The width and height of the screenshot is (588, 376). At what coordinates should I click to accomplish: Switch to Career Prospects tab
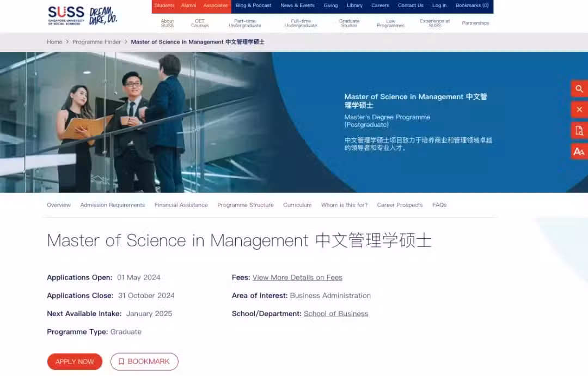coord(400,205)
